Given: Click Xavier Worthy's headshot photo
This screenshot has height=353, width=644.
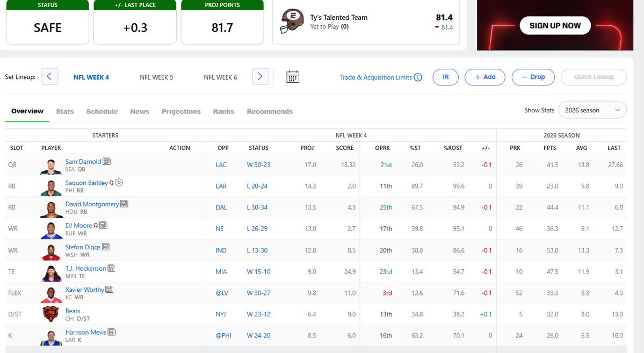Looking at the screenshot, I should [52, 293].
